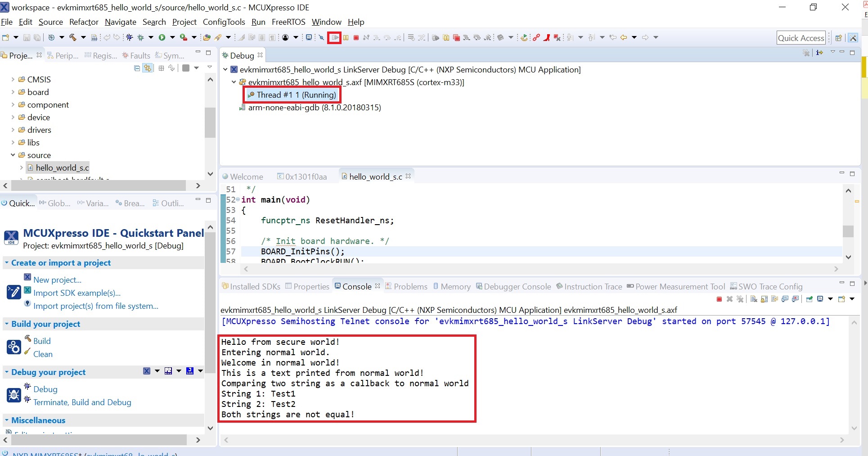Toggle Link with Editor in Project Explorer

[x=147, y=68]
